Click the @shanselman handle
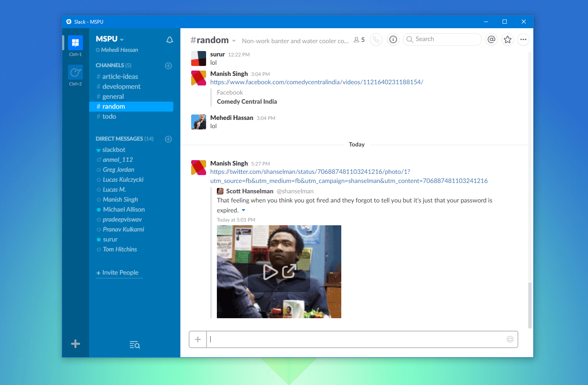Viewport: 588px width, 385px height. coord(295,191)
